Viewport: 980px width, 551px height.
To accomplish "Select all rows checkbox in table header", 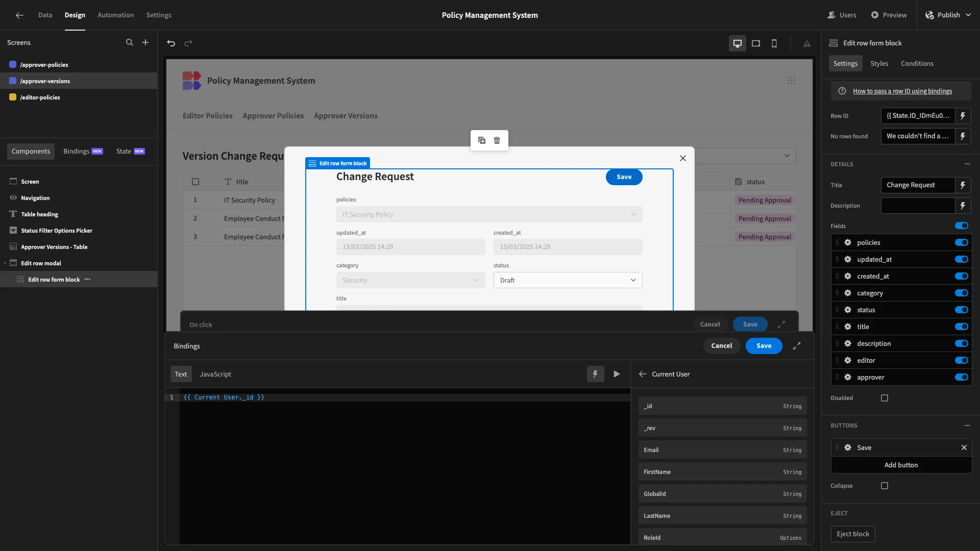I will tap(195, 182).
